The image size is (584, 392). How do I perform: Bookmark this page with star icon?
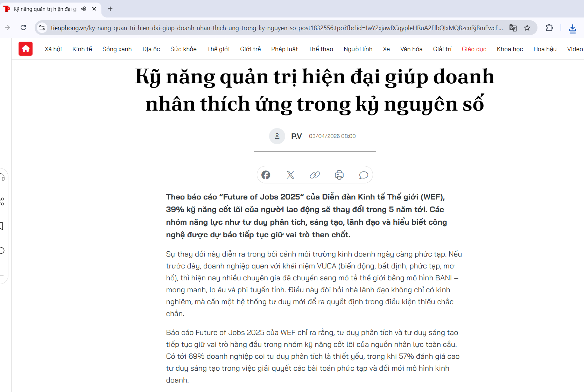pyautogui.click(x=527, y=28)
